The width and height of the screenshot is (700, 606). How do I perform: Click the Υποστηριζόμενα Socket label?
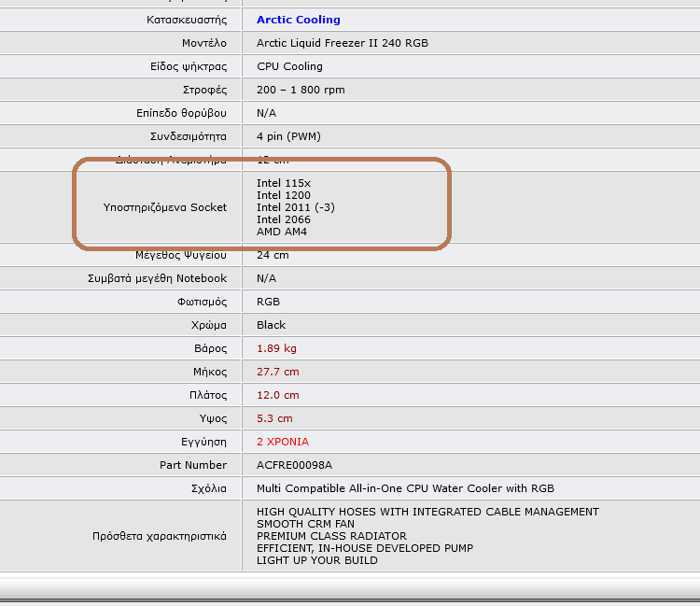[x=165, y=207]
